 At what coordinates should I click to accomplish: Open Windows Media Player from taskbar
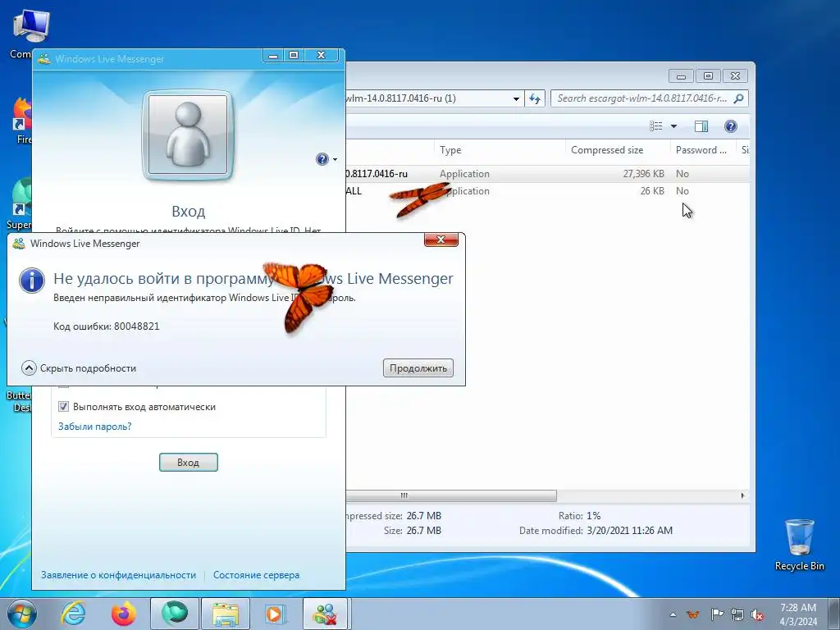tap(276, 614)
